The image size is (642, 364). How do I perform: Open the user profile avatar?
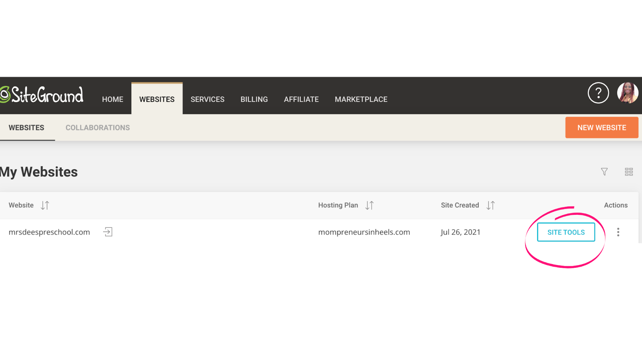(x=628, y=93)
